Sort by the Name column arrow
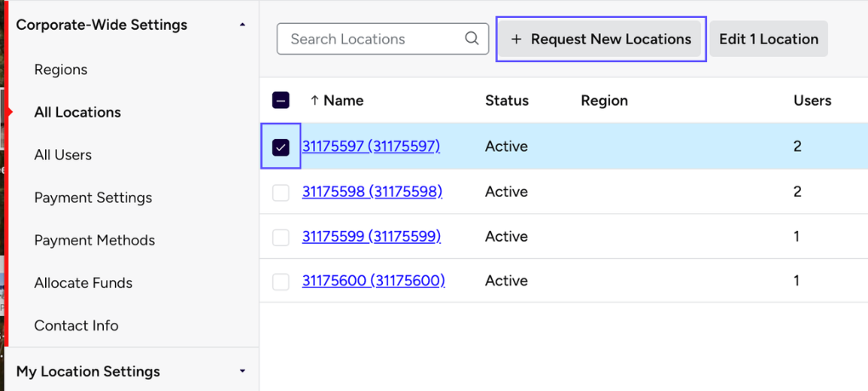Screen dimensions: 868x391 pyautogui.click(x=315, y=101)
